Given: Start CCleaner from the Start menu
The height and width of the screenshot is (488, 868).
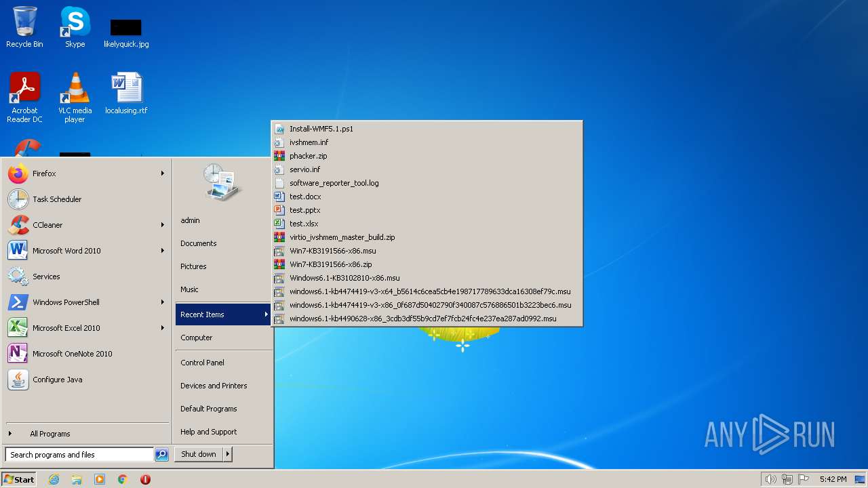Looking at the screenshot, I should (x=87, y=225).
